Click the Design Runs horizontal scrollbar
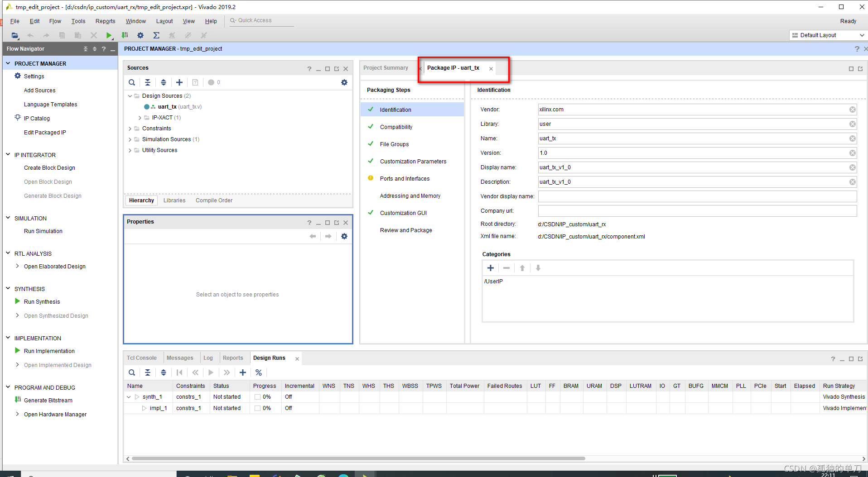Screen dimensions: 868x477 click(x=358, y=458)
